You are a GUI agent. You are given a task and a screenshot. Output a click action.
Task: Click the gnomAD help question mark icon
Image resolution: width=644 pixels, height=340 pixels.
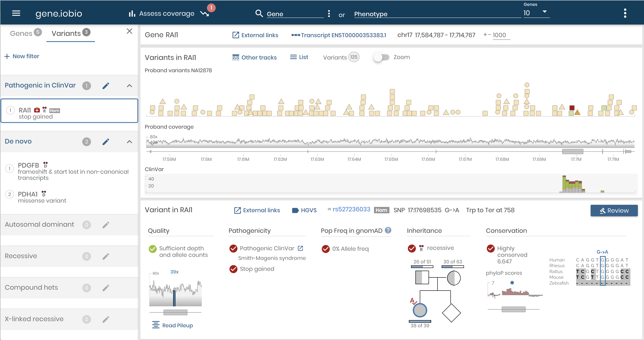(388, 230)
